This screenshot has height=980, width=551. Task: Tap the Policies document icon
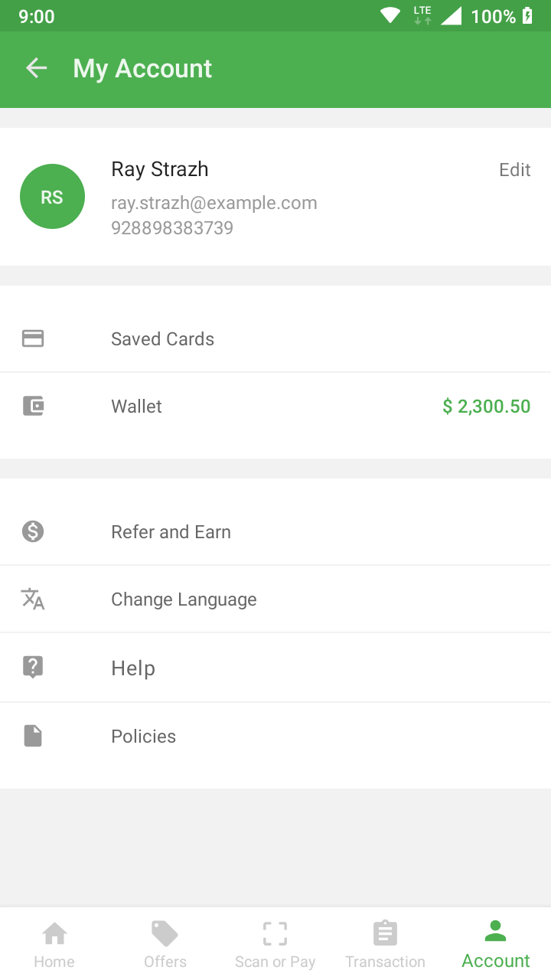pyautogui.click(x=33, y=737)
